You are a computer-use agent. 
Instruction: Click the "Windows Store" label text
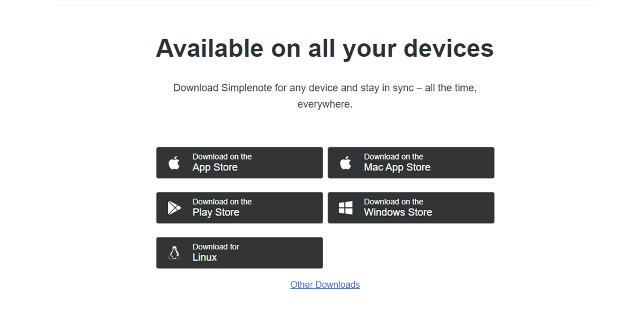coord(398,213)
